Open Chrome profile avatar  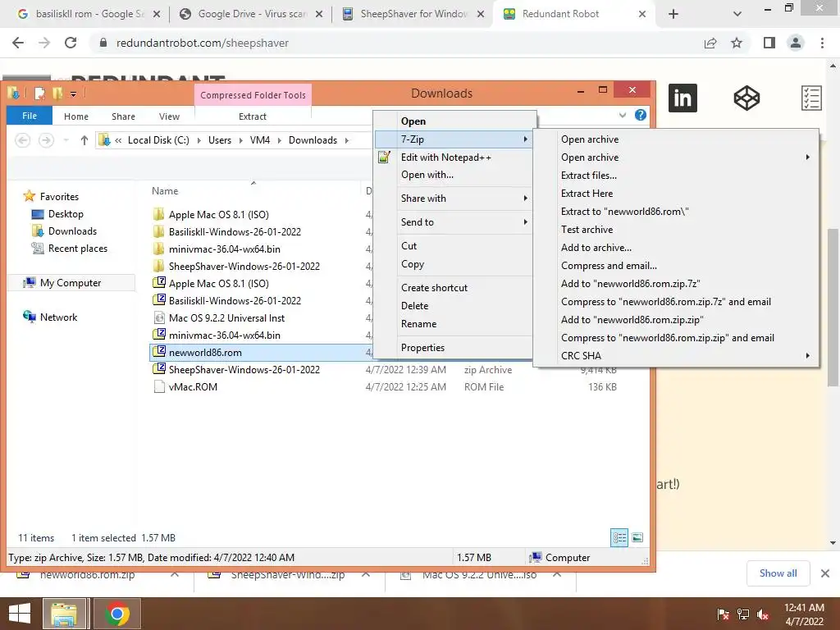click(x=796, y=43)
